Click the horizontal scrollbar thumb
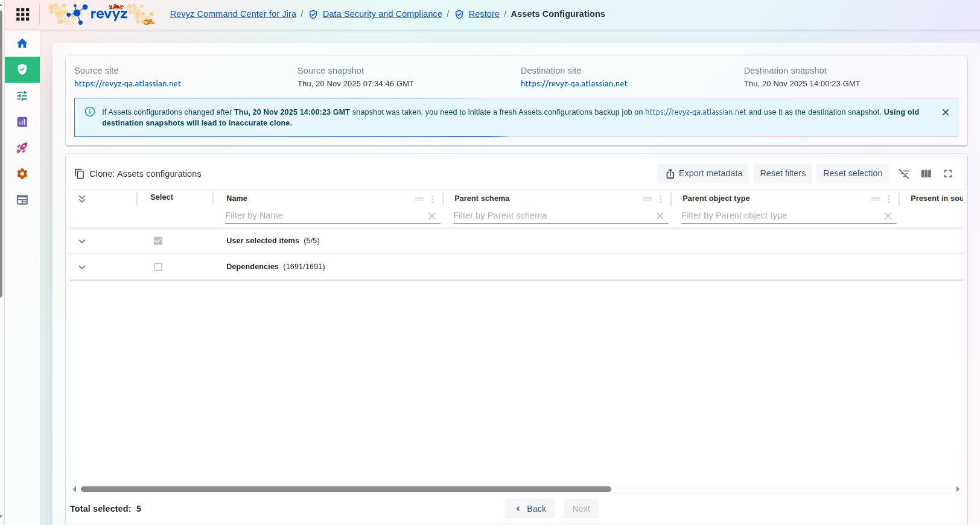Image resolution: width=980 pixels, height=525 pixels. 346,489
